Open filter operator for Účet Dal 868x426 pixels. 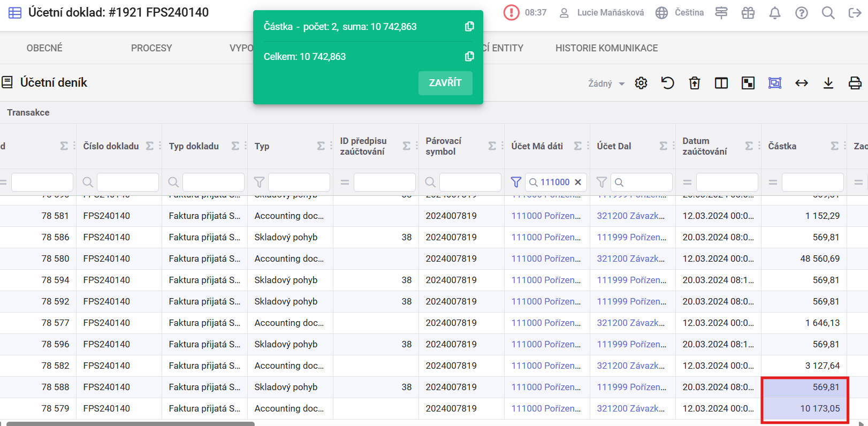click(601, 182)
